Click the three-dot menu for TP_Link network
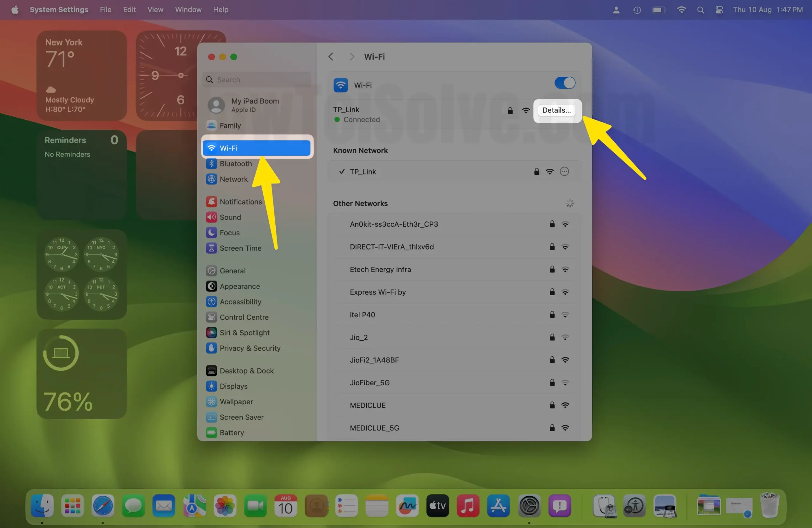Viewport: 812px width, 528px height. pos(563,171)
